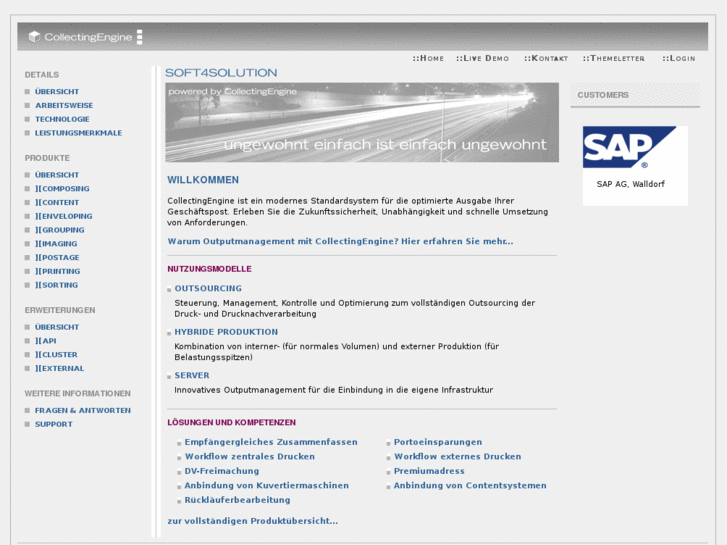
Task: Open the ][Grouping product link
Action: click(x=60, y=230)
